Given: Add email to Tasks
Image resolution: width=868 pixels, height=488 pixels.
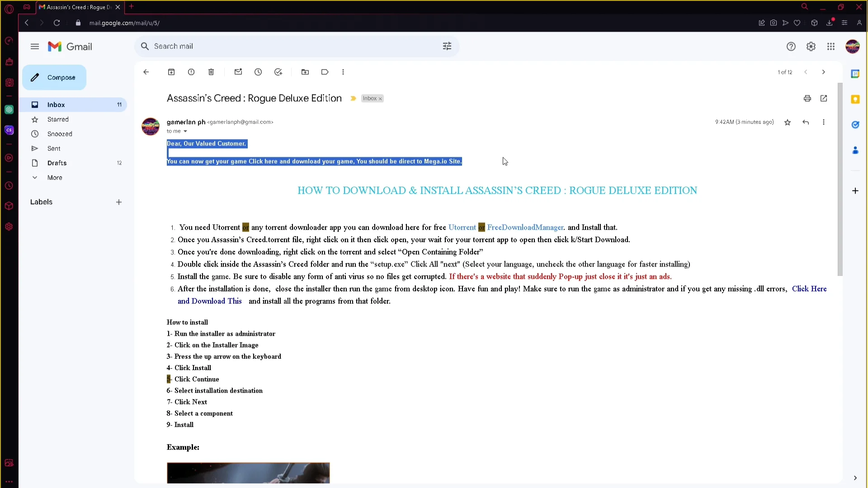Looking at the screenshot, I should pyautogui.click(x=278, y=72).
